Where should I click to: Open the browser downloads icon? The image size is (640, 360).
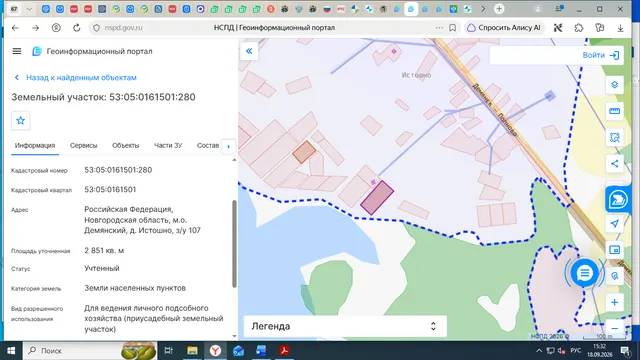(620, 28)
